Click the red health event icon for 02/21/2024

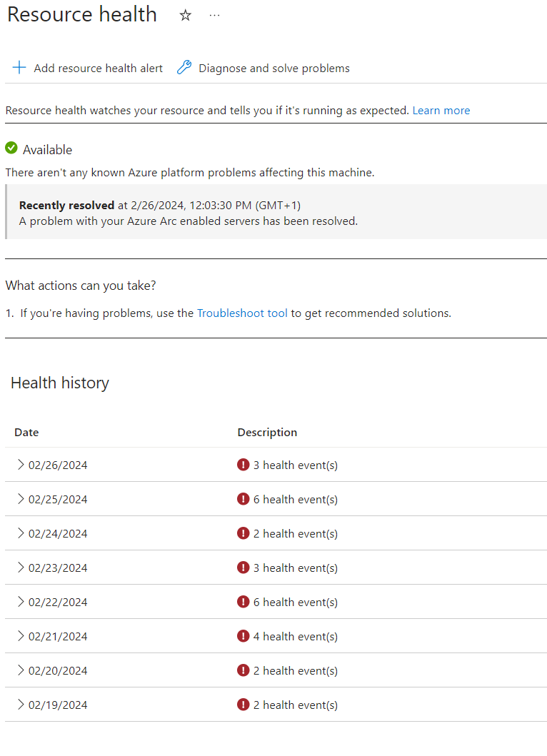[x=244, y=636]
